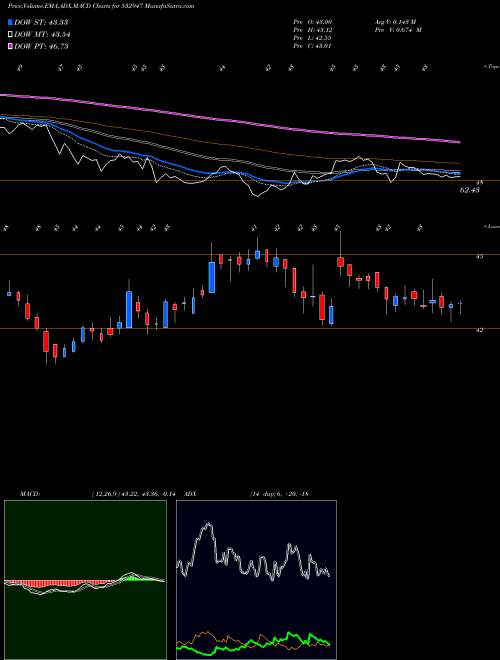Click the 'Avg V: 0.143 M' volume text

click(x=395, y=22)
